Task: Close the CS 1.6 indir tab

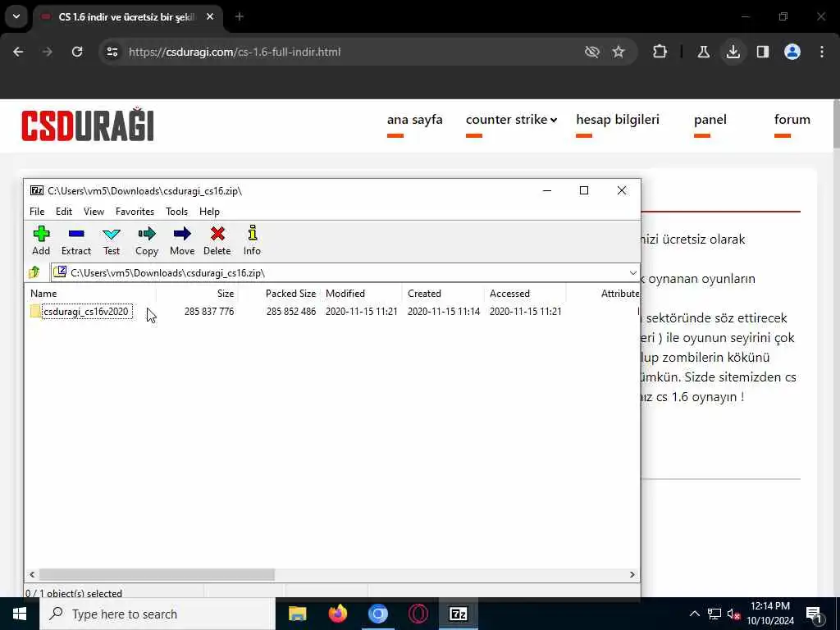Action: point(210,16)
